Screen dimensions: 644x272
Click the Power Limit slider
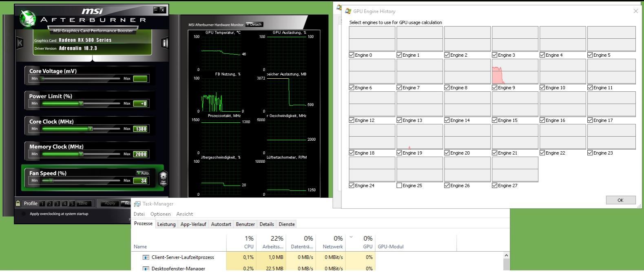81,104
